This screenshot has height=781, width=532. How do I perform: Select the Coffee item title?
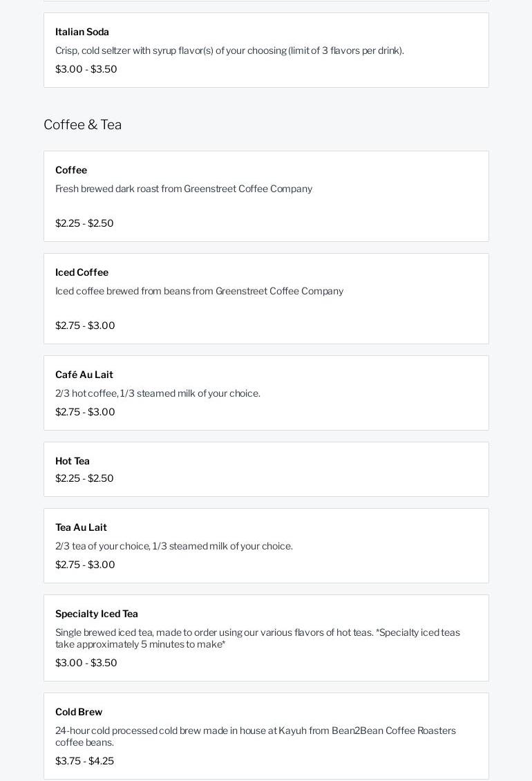[x=71, y=170]
